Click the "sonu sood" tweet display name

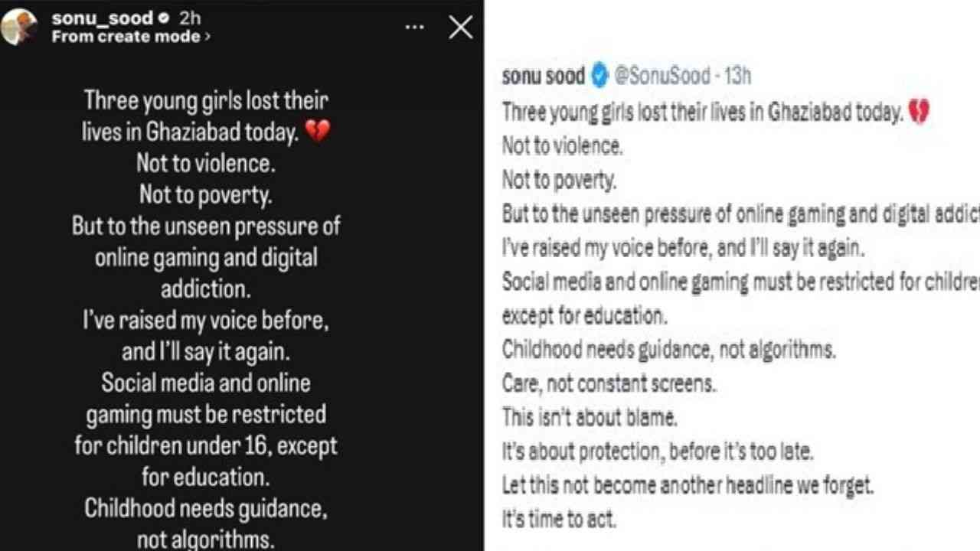tap(543, 75)
